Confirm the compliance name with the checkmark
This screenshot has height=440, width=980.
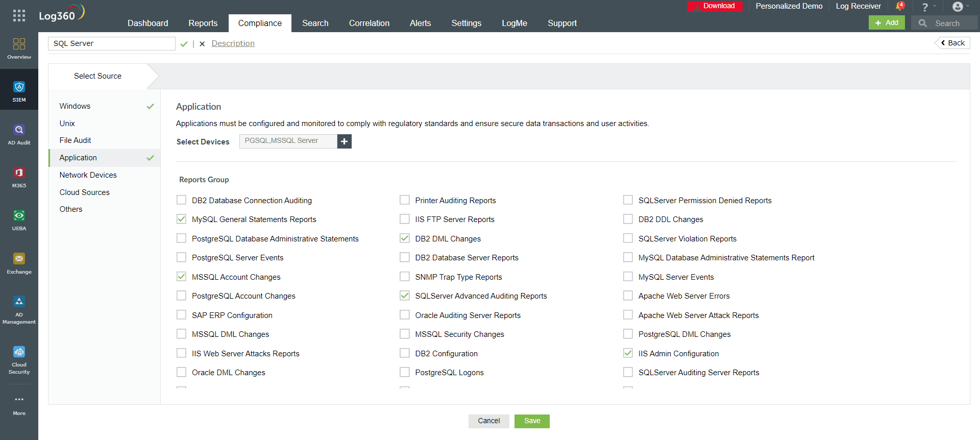point(184,44)
